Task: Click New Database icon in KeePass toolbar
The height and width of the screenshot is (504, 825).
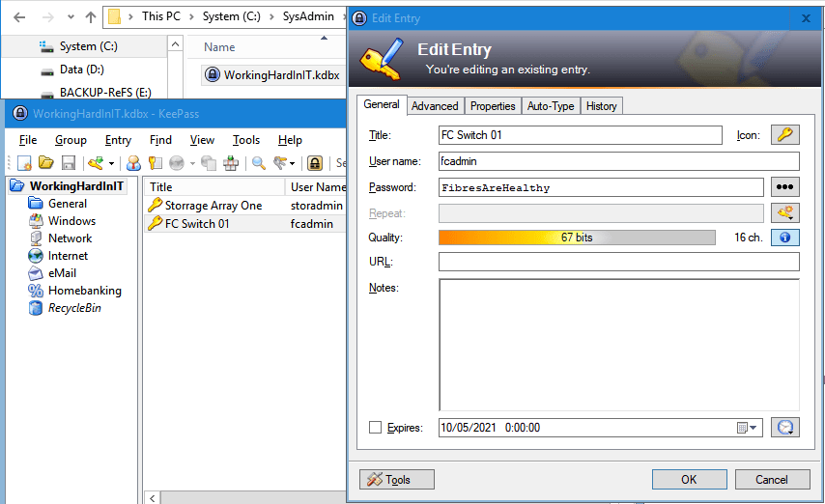Action: pyautogui.click(x=24, y=163)
